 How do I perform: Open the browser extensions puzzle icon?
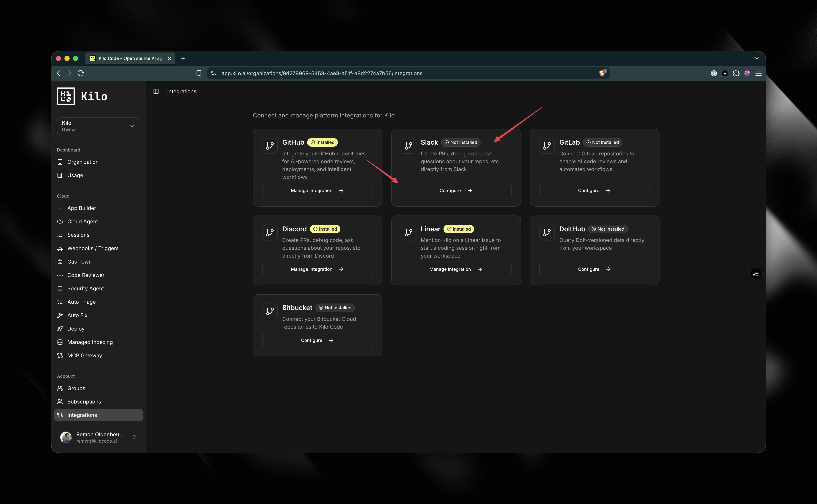736,73
